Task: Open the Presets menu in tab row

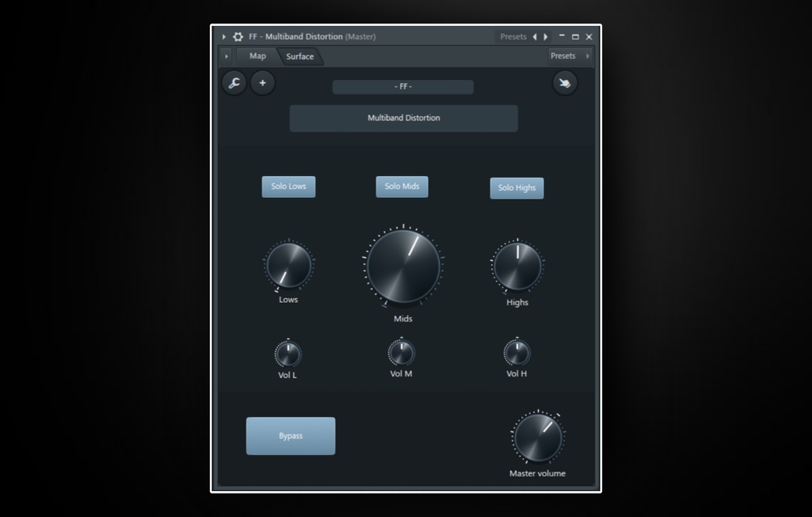Action: (563, 56)
